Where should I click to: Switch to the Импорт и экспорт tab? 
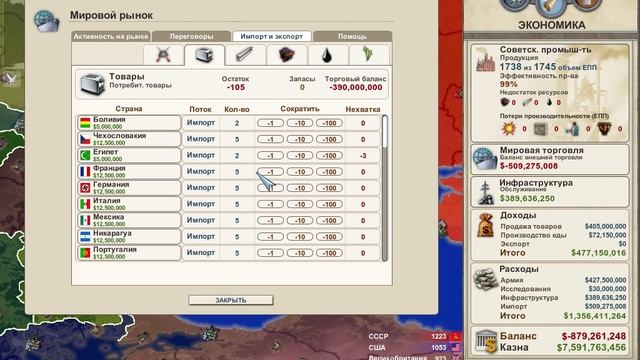pos(272,36)
